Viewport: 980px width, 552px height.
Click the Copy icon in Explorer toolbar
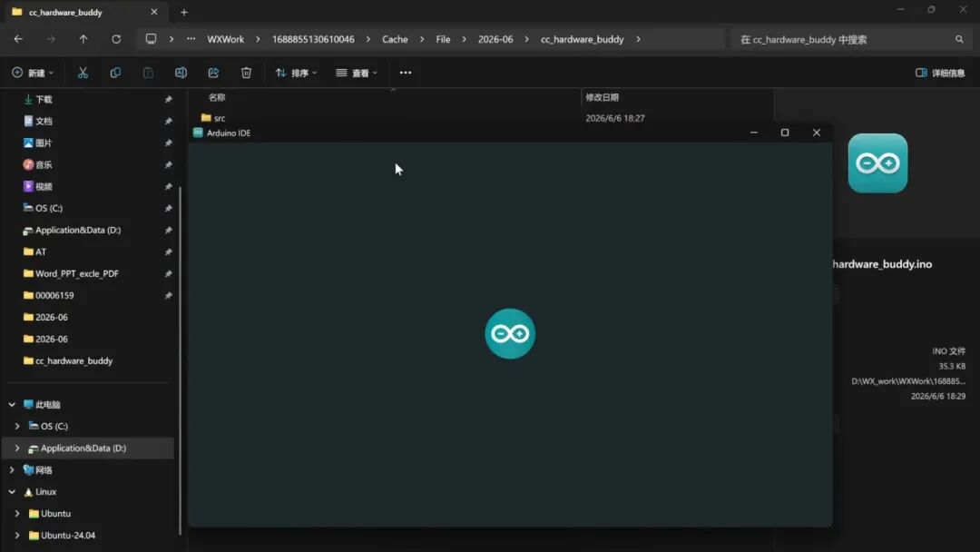(115, 73)
